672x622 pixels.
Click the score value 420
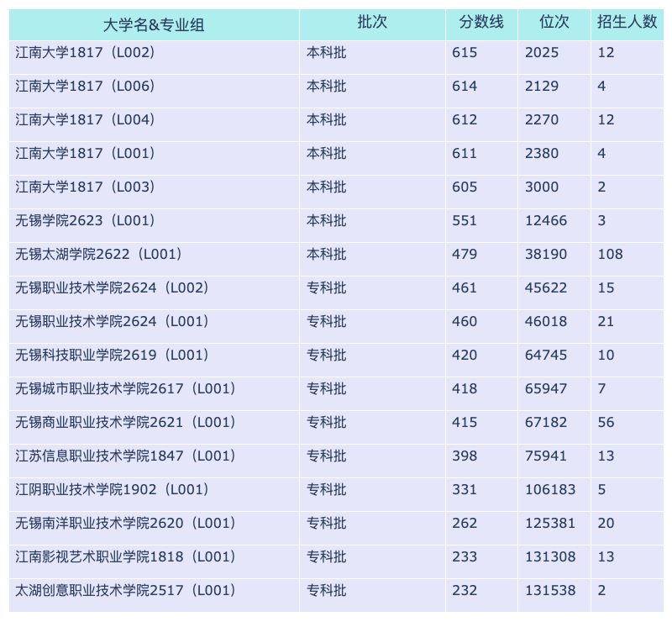(465, 356)
